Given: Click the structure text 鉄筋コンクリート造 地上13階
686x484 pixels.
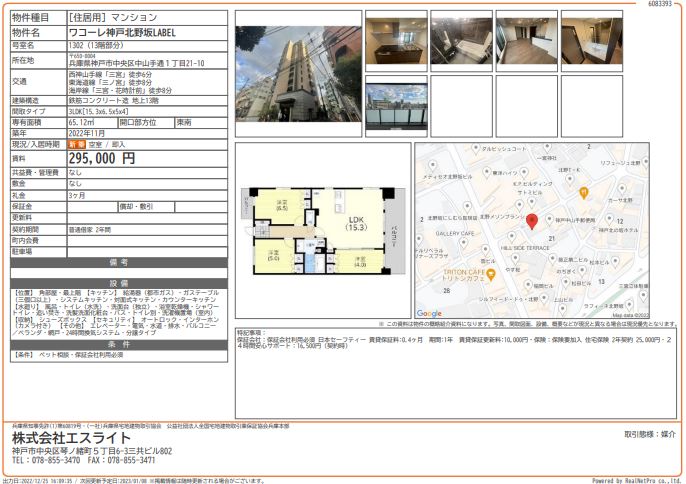Looking at the screenshot, I should 114,101.
